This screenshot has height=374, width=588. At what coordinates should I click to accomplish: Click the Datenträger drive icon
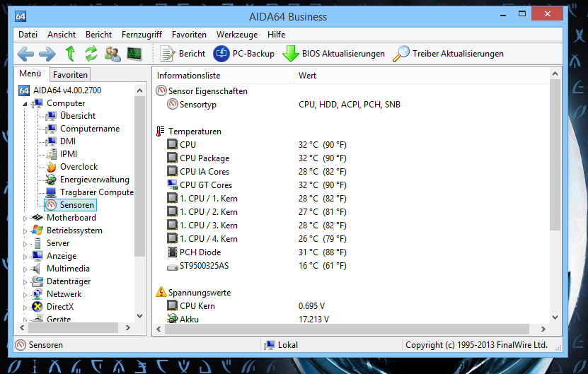(37, 281)
